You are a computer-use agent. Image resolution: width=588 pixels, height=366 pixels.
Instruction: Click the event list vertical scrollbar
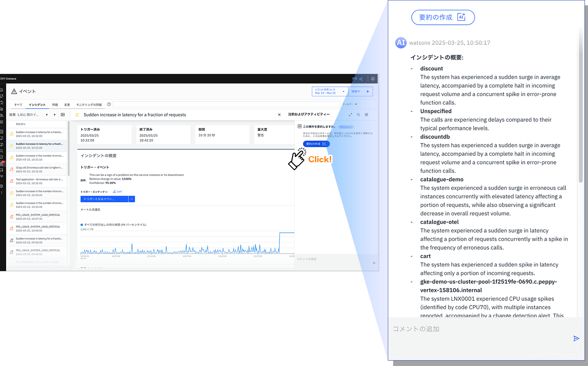click(69, 149)
